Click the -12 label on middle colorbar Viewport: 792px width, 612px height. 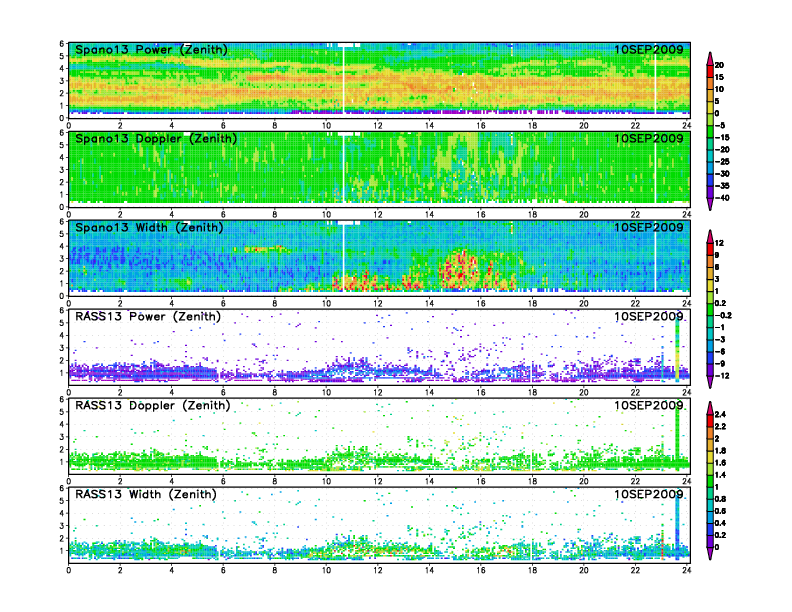click(722, 376)
